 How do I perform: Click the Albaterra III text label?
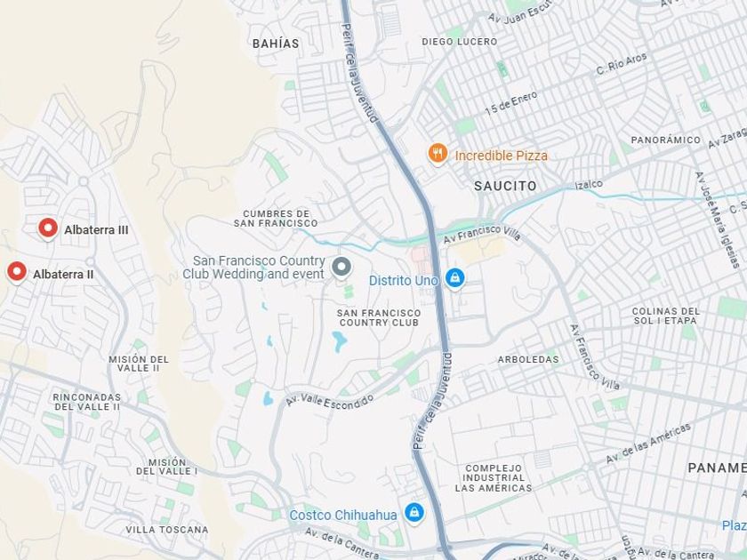click(x=96, y=230)
